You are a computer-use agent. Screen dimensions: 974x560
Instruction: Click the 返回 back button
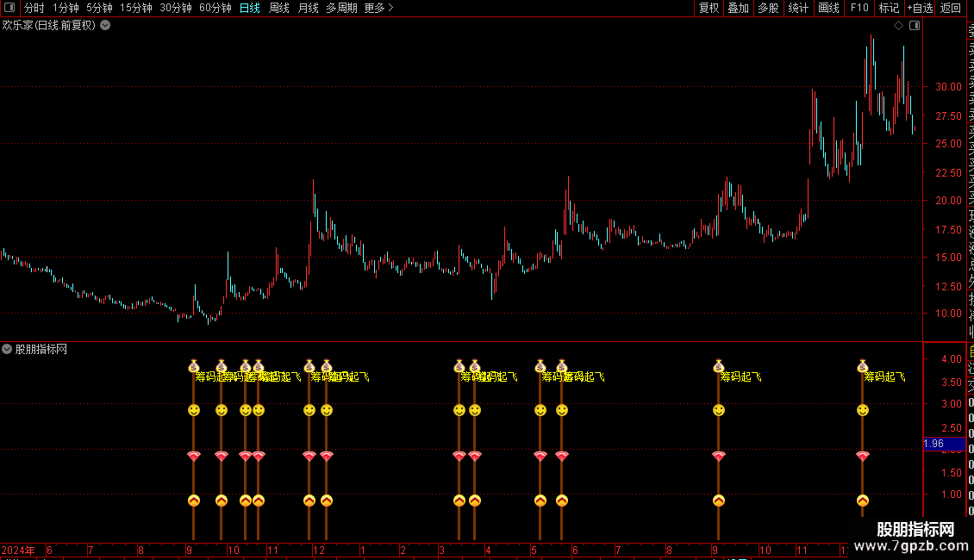coord(951,8)
